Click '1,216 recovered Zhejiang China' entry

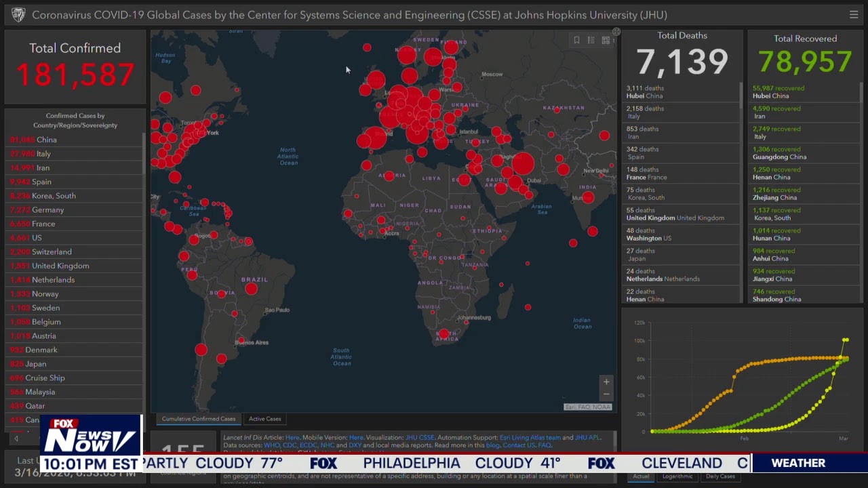[x=804, y=194]
